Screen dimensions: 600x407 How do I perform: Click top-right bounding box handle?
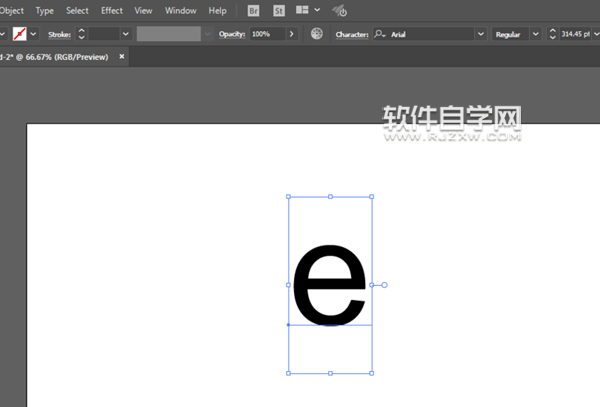click(x=372, y=197)
